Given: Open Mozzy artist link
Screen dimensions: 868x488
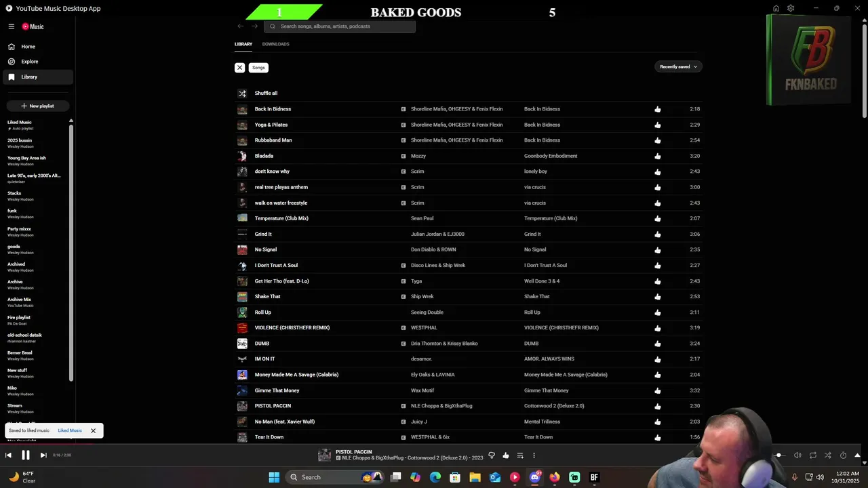Looking at the screenshot, I should point(418,156).
